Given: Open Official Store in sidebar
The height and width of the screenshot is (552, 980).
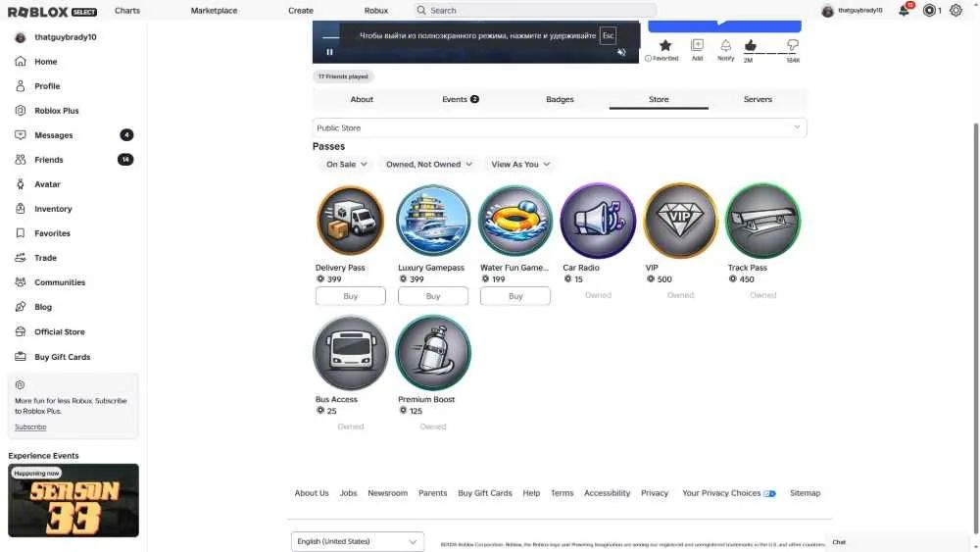Looking at the screenshot, I should coord(60,332).
